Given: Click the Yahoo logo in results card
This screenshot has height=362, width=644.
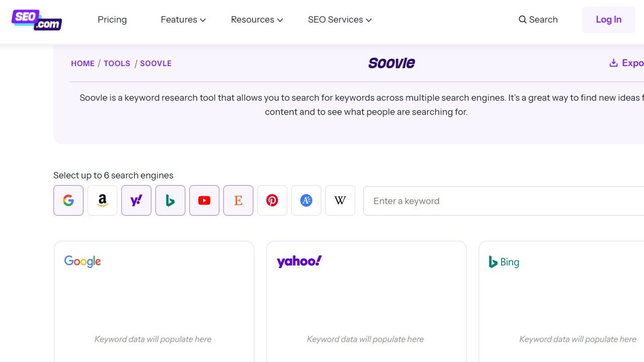Looking at the screenshot, I should point(299,261).
